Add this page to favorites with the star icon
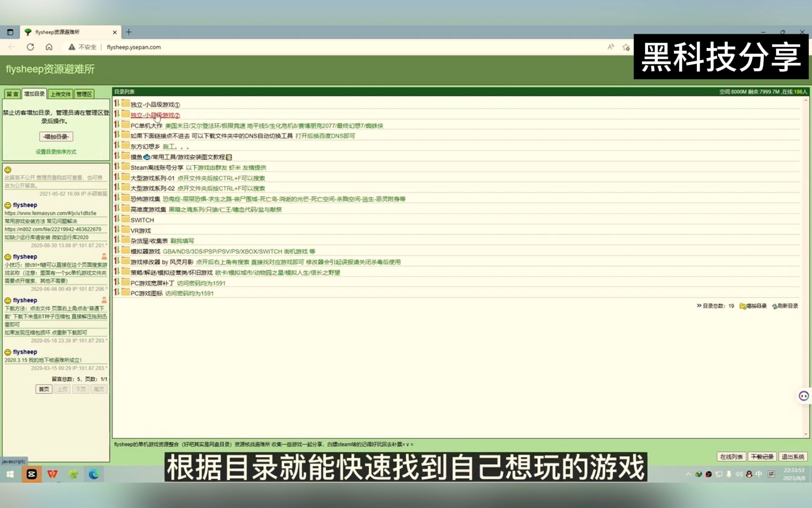 [626, 47]
